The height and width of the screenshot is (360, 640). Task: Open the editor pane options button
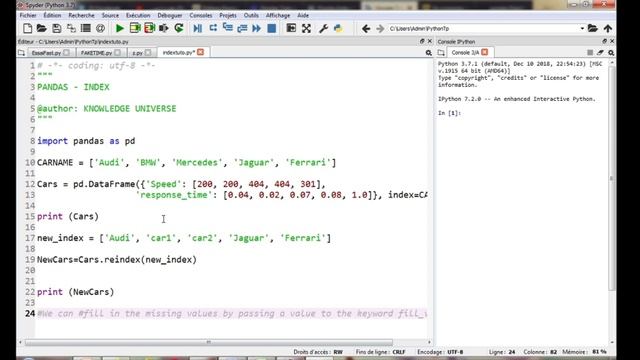click(x=429, y=53)
